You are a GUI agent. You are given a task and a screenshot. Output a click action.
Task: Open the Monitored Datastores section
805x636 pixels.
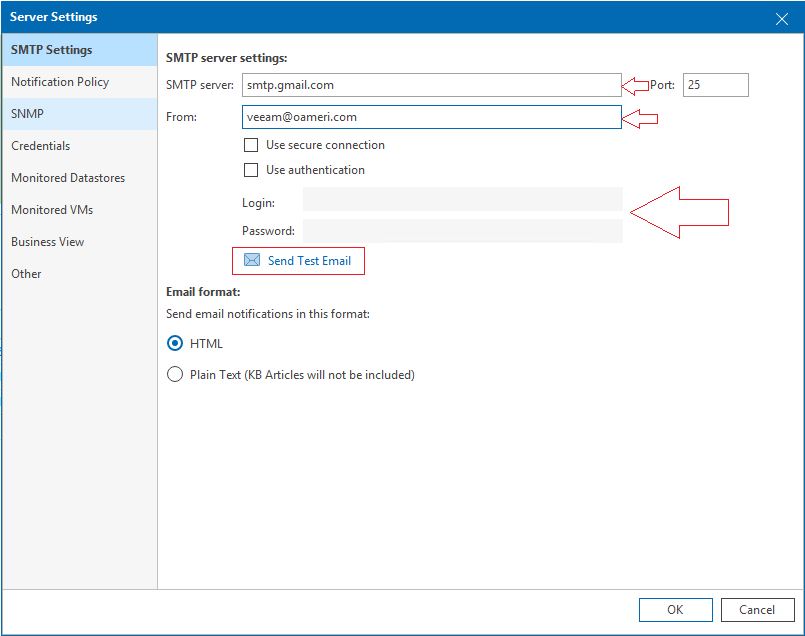tap(80, 178)
